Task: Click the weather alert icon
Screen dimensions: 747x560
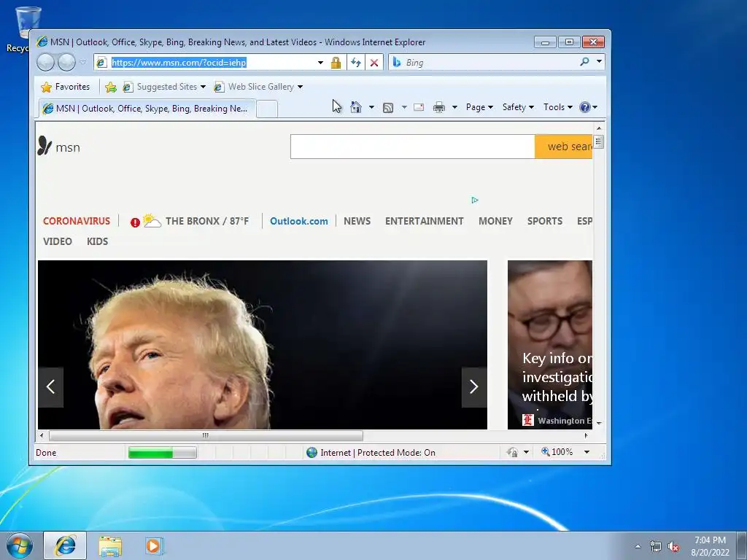Action: pos(135,222)
